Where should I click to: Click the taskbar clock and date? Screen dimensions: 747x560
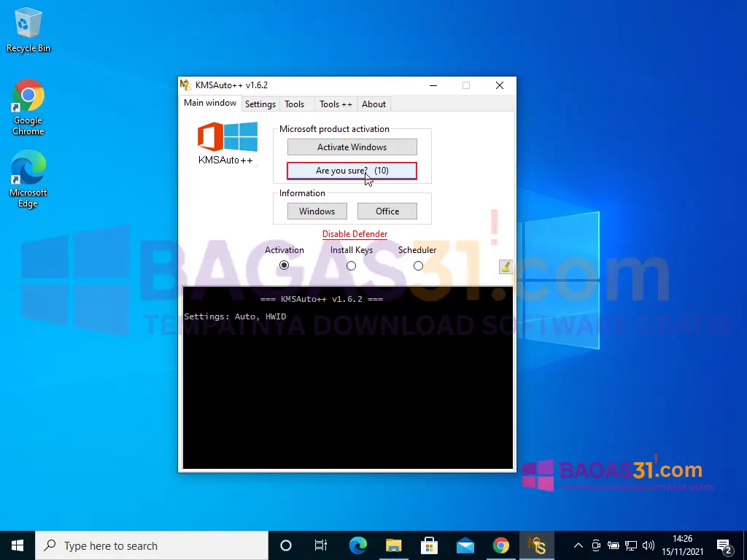tap(683, 545)
